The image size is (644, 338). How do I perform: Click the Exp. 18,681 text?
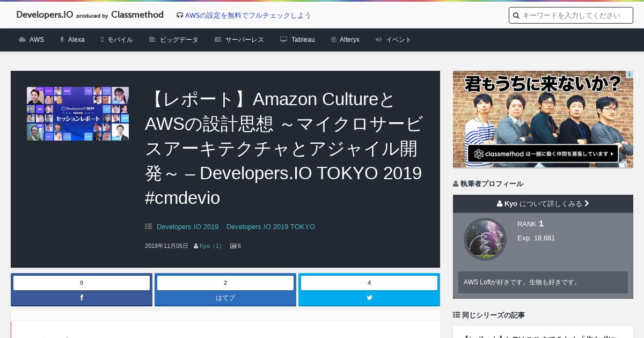point(536,238)
